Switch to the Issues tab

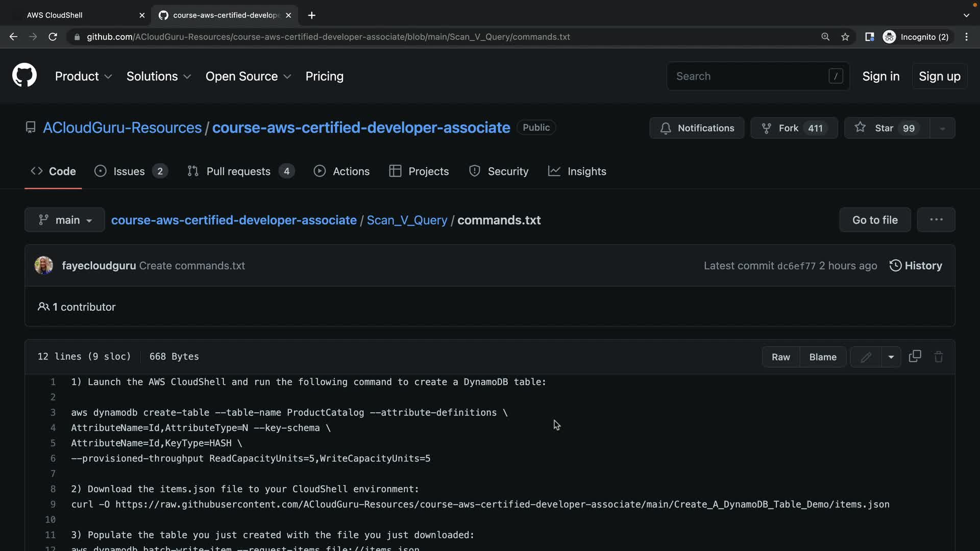tap(130, 171)
